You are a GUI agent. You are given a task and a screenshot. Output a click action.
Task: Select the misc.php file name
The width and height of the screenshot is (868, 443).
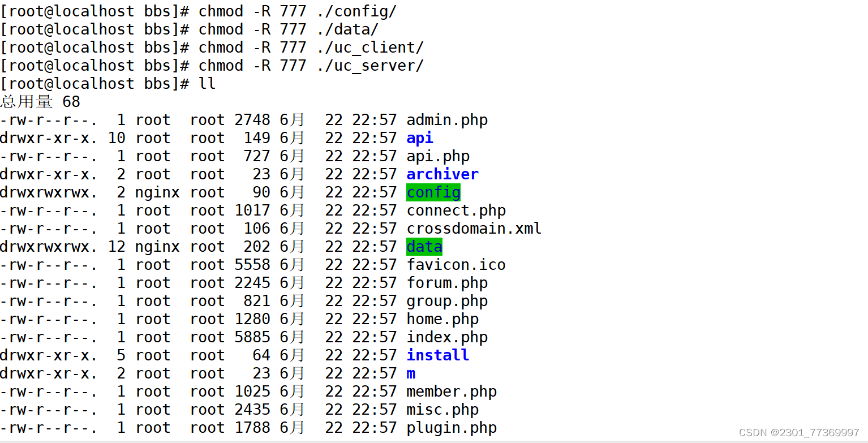(x=442, y=410)
